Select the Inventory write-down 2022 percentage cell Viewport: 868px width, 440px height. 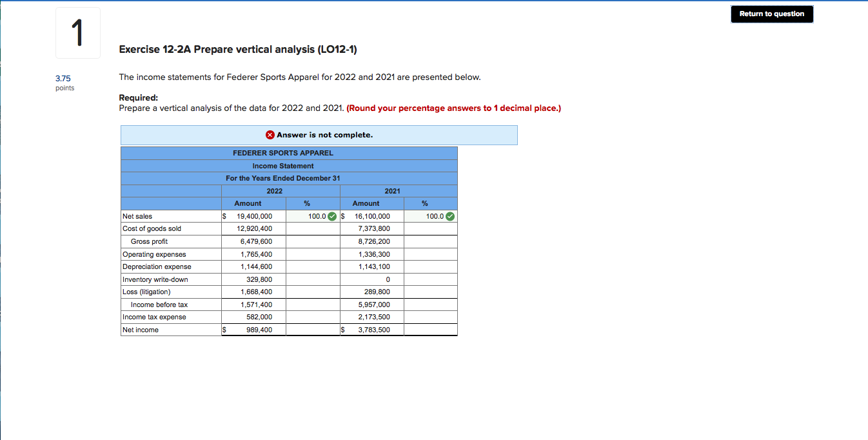click(312, 279)
